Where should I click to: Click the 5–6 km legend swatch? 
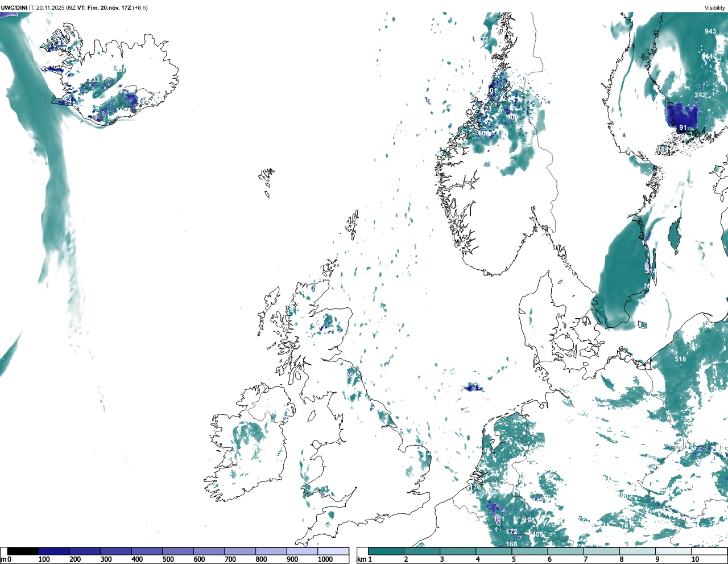530,551
